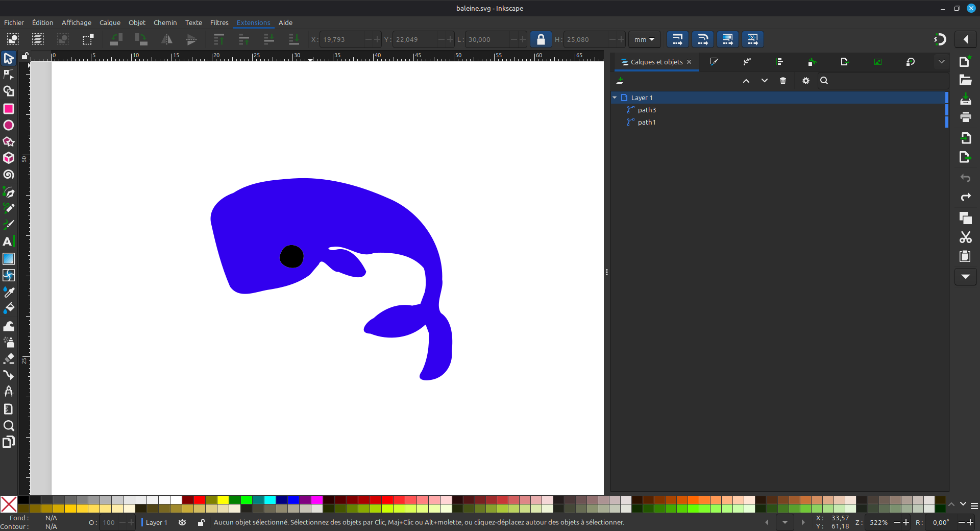Open the Filtres menu
The height and width of the screenshot is (531, 980).
pos(219,22)
